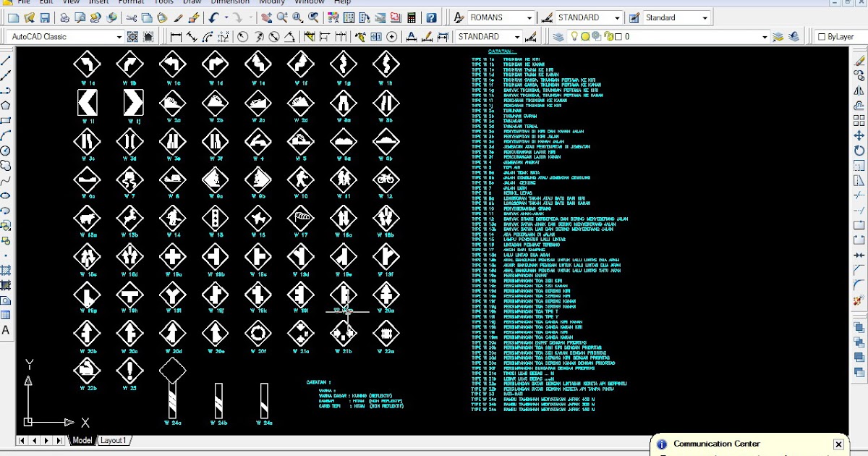Click the Undo arrow icon

[213, 17]
